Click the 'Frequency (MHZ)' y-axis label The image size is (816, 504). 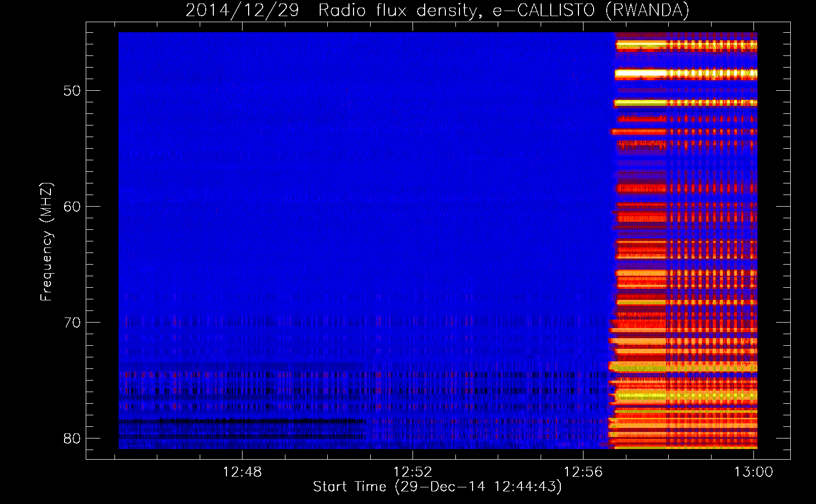tap(46, 242)
